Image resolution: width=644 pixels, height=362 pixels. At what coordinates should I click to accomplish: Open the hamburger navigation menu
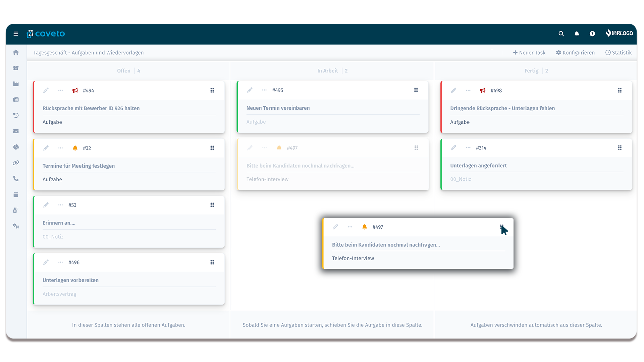click(16, 34)
